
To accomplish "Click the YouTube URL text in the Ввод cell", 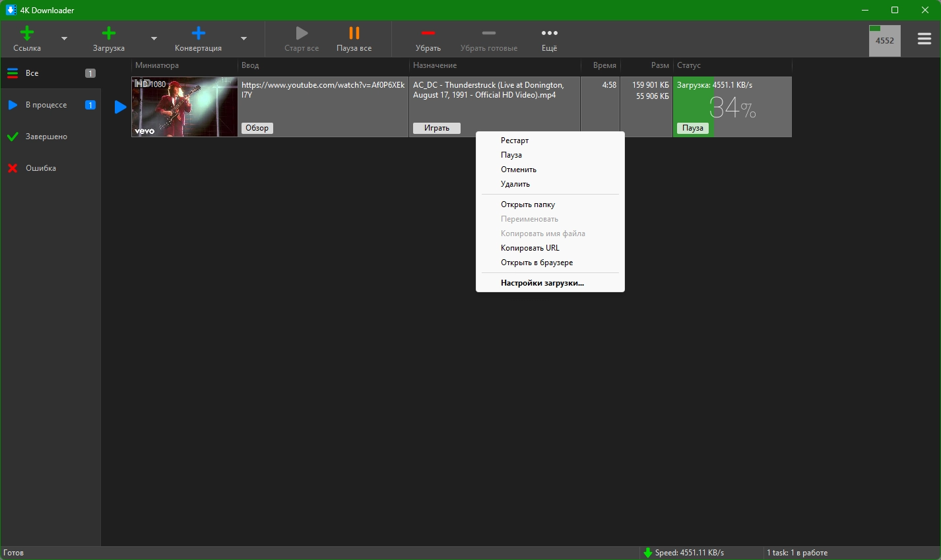I will pyautogui.click(x=323, y=90).
